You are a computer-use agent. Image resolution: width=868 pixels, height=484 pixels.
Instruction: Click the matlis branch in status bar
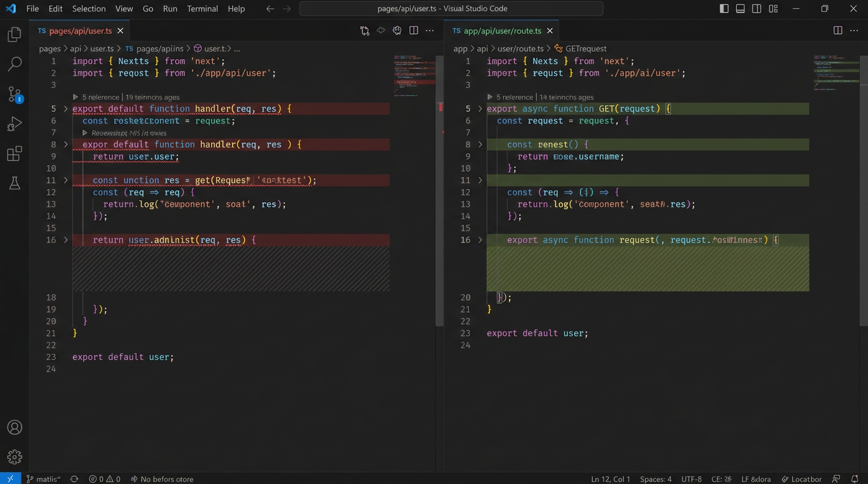44,479
